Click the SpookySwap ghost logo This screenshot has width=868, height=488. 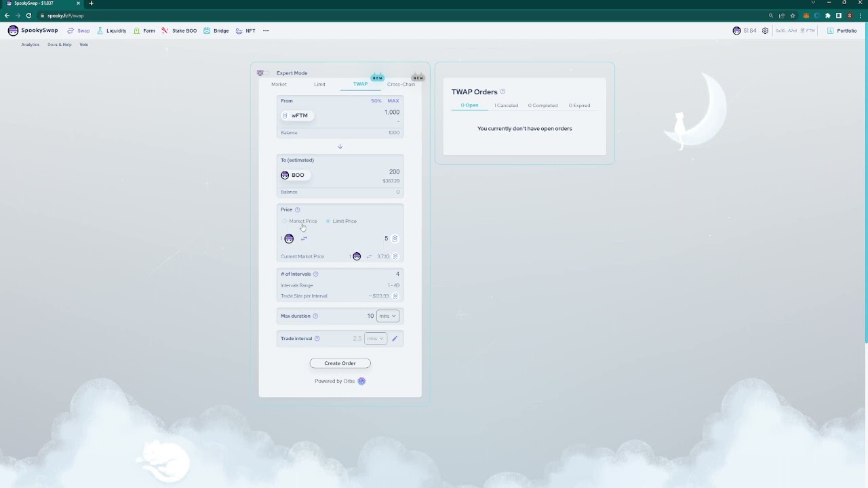pyautogui.click(x=13, y=30)
